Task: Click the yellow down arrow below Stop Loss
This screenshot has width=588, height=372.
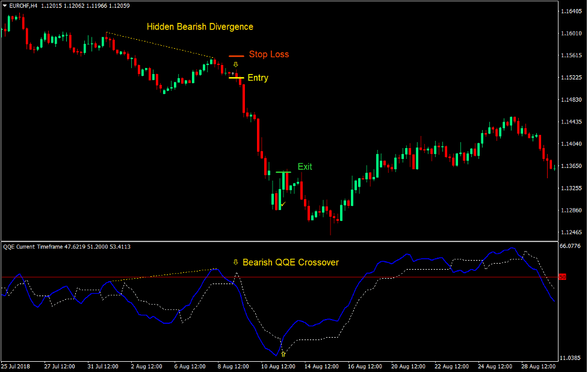Action: 236,64
